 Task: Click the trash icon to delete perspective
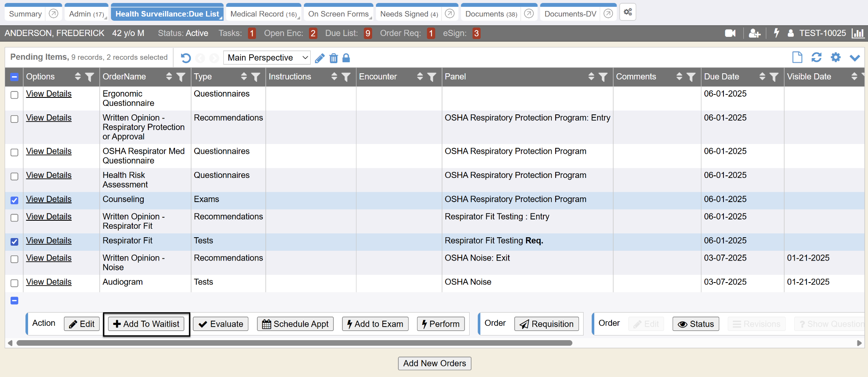(x=334, y=58)
